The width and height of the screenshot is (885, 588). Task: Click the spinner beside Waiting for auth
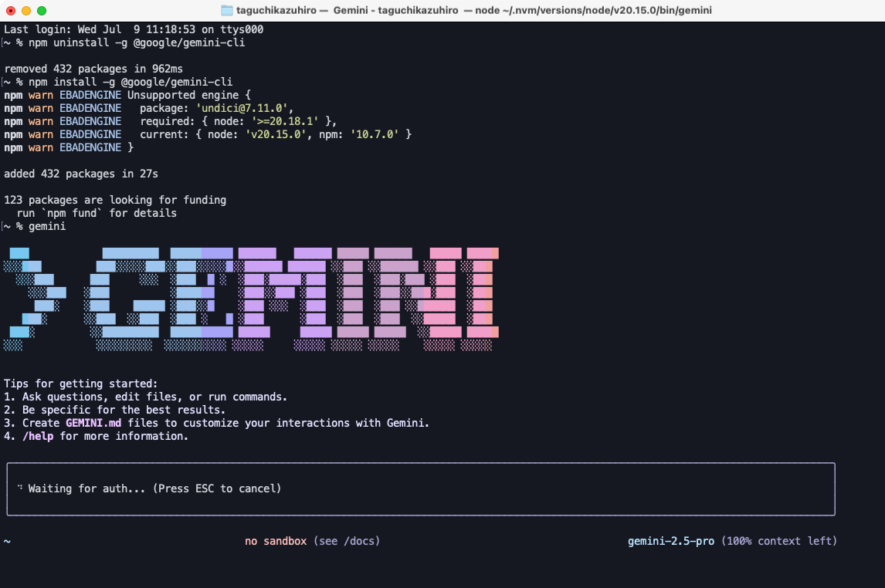point(20,488)
